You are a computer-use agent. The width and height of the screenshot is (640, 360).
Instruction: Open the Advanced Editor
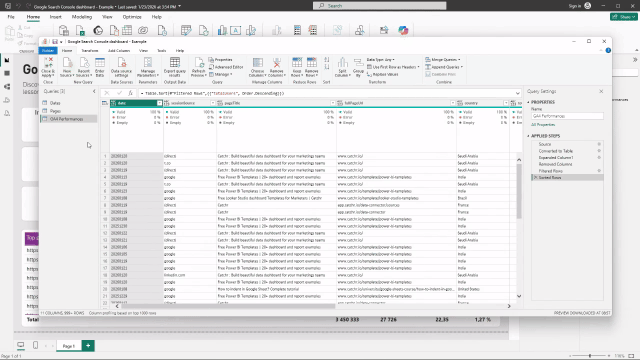pyautogui.click(x=226, y=67)
